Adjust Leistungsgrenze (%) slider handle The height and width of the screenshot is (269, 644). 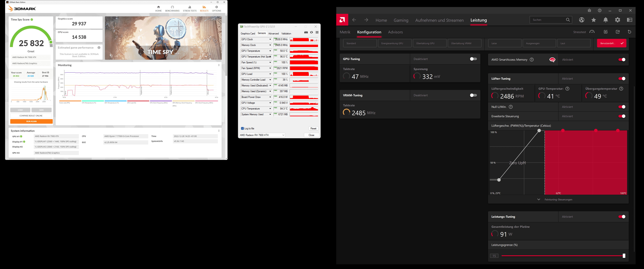624,256
